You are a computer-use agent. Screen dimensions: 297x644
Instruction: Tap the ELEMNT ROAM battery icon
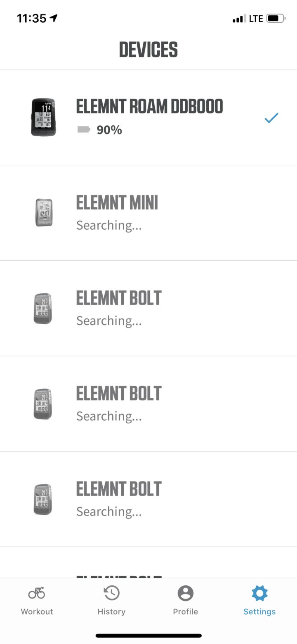84,130
